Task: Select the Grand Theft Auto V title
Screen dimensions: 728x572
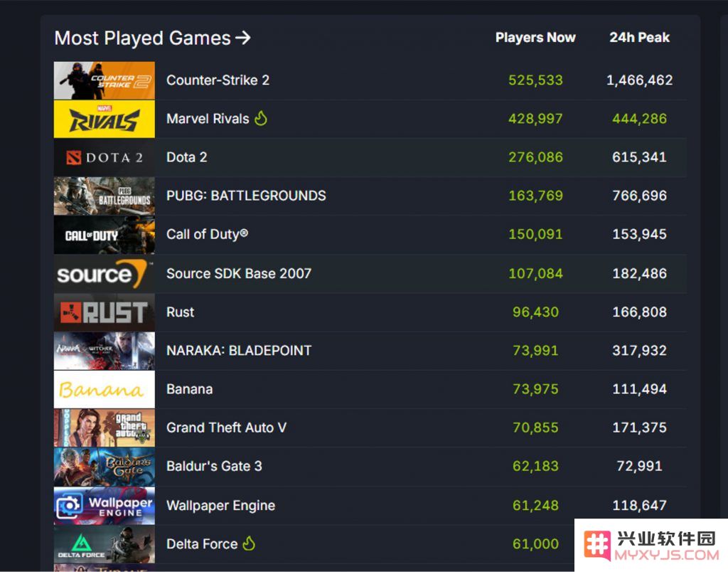Action: click(x=226, y=428)
